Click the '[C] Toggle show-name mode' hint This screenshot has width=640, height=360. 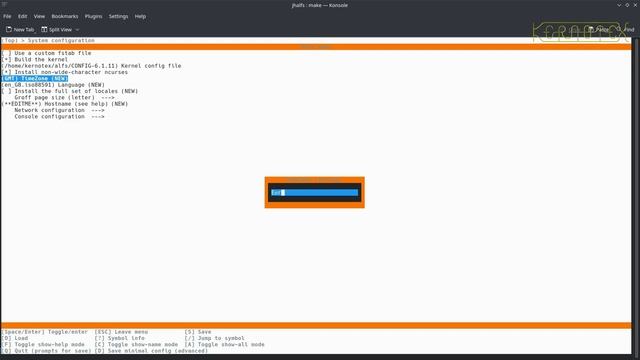point(136,344)
